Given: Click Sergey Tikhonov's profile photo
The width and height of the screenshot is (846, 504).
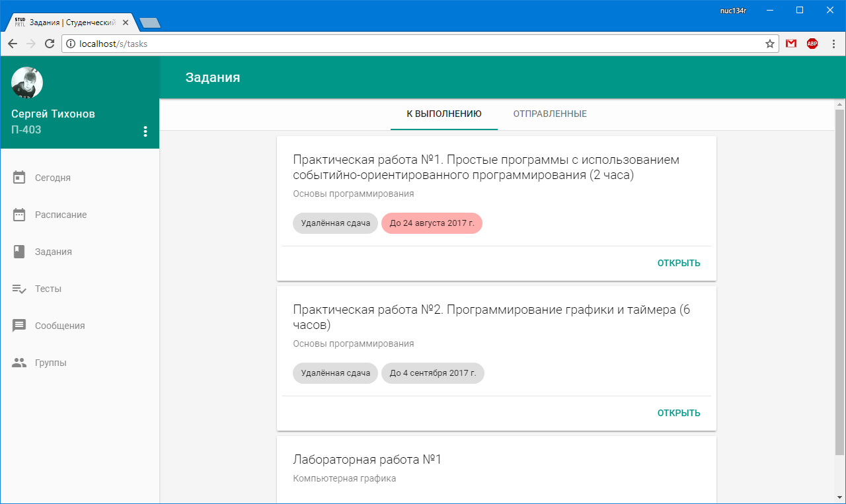Looking at the screenshot, I should [26, 82].
